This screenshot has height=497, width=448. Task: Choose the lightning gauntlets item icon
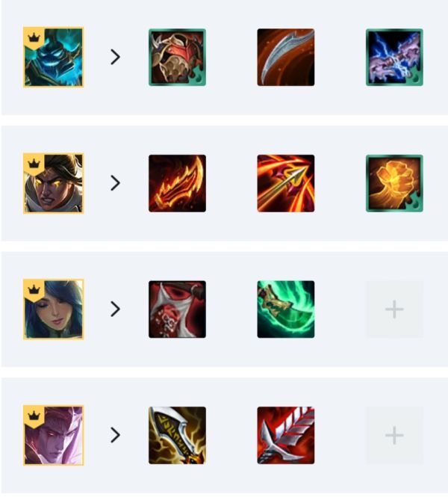pyautogui.click(x=394, y=58)
